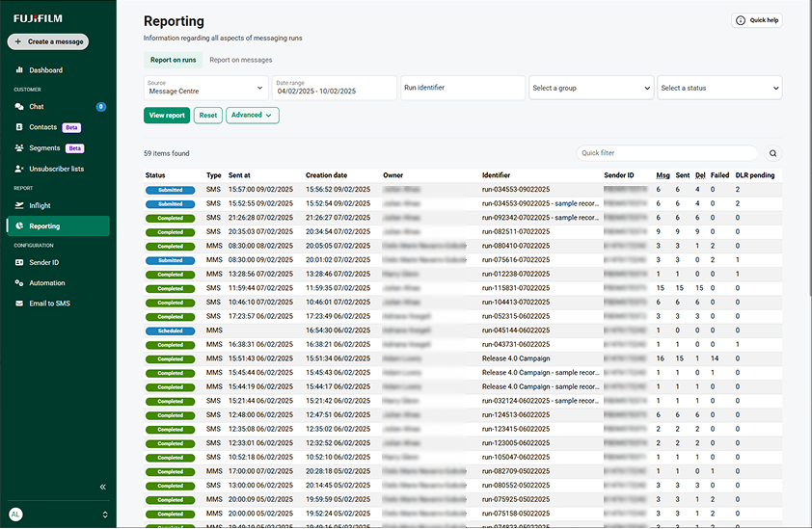812x529 pixels.
Task: Click the Dashboard icon in sidebar
Action: [x=19, y=70]
